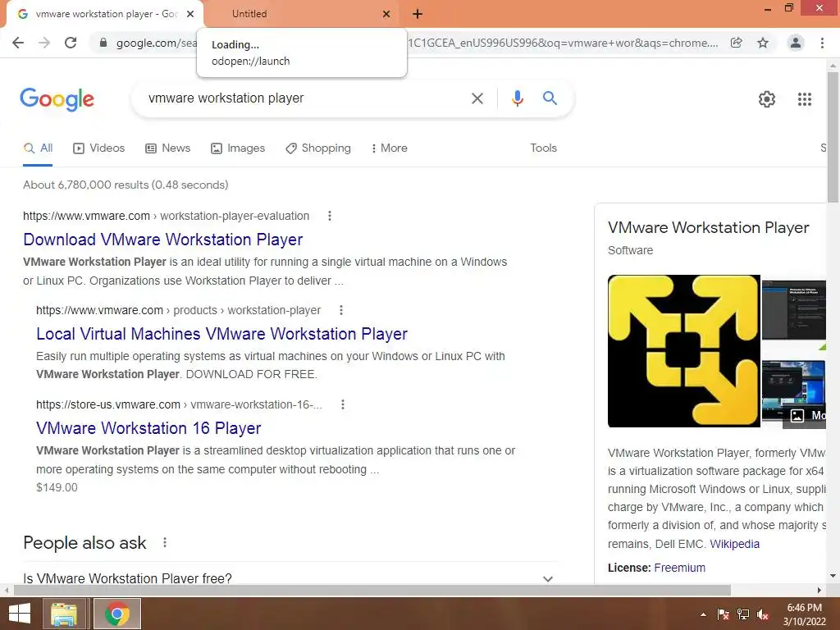
Task: Click the Windows Start button
Action: [x=20, y=614]
